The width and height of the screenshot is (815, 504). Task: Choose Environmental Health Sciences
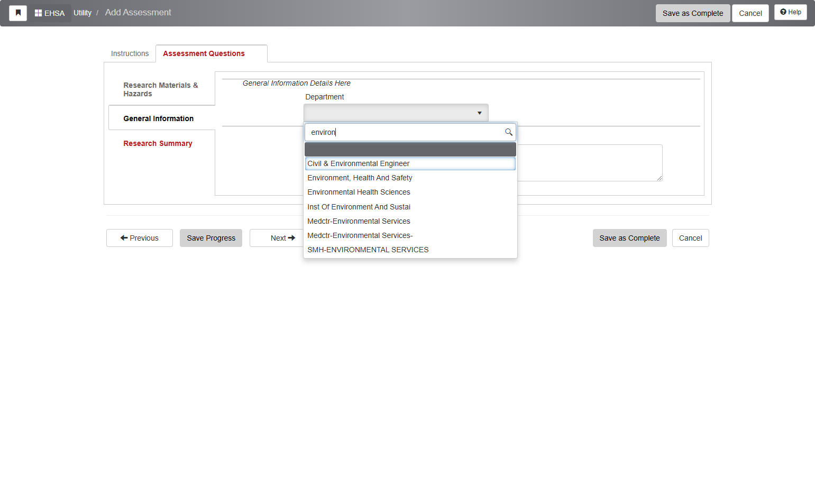click(410, 192)
